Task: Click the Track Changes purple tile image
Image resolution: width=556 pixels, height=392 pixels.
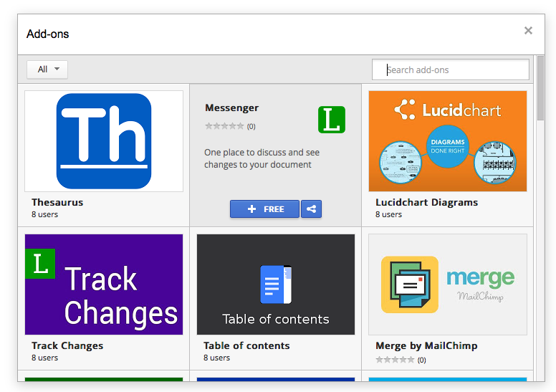Action: click(104, 284)
